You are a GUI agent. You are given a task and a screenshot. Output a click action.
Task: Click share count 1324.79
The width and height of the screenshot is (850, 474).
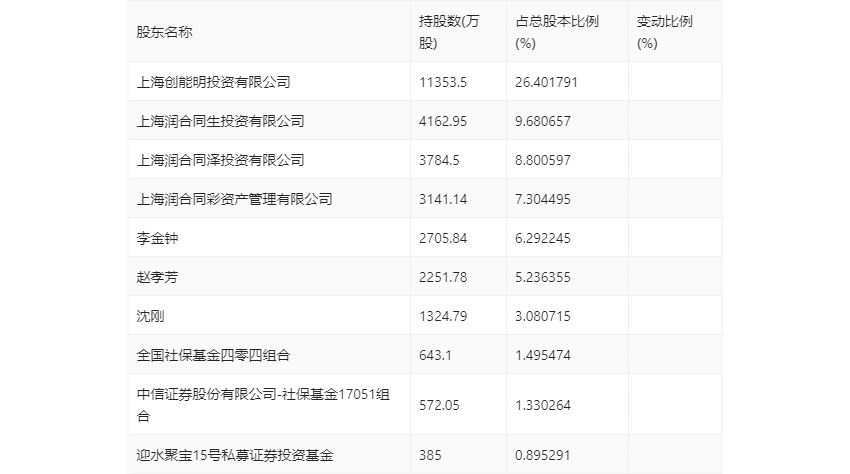pyautogui.click(x=443, y=316)
